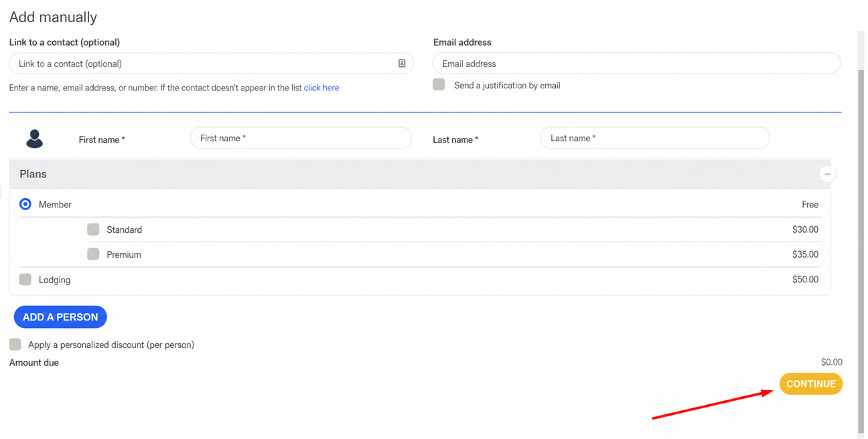Click the $30.00 Standard price
868x439 pixels.
pyautogui.click(x=805, y=230)
